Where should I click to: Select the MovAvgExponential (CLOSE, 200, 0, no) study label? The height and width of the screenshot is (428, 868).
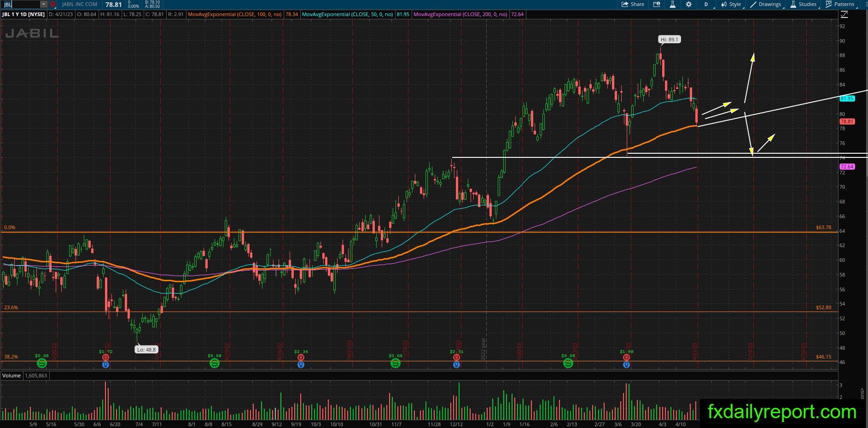pyautogui.click(x=460, y=14)
